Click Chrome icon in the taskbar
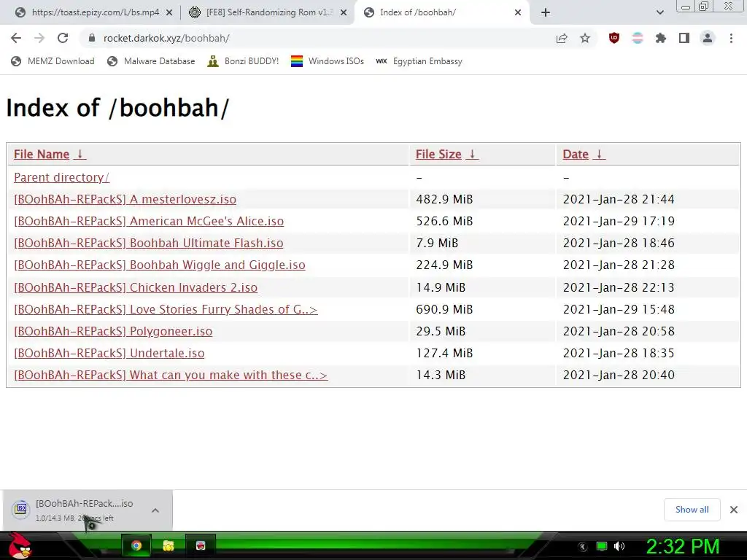This screenshot has height=560, width=747. pos(136,545)
